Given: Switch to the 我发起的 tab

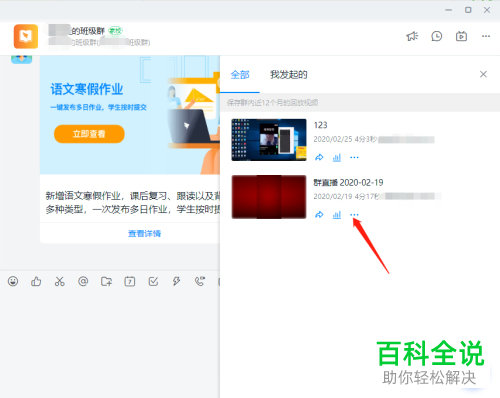Looking at the screenshot, I should click(289, 75).
